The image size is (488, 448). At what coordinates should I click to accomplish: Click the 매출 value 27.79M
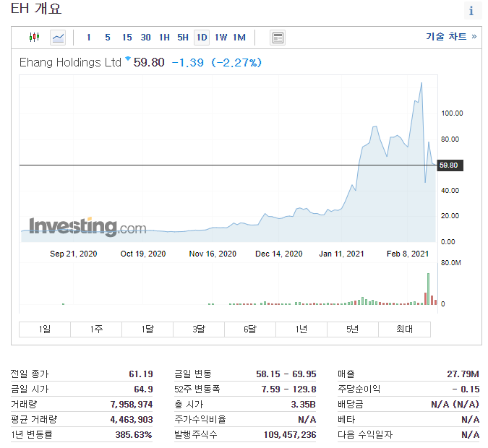tap(463, 374)
